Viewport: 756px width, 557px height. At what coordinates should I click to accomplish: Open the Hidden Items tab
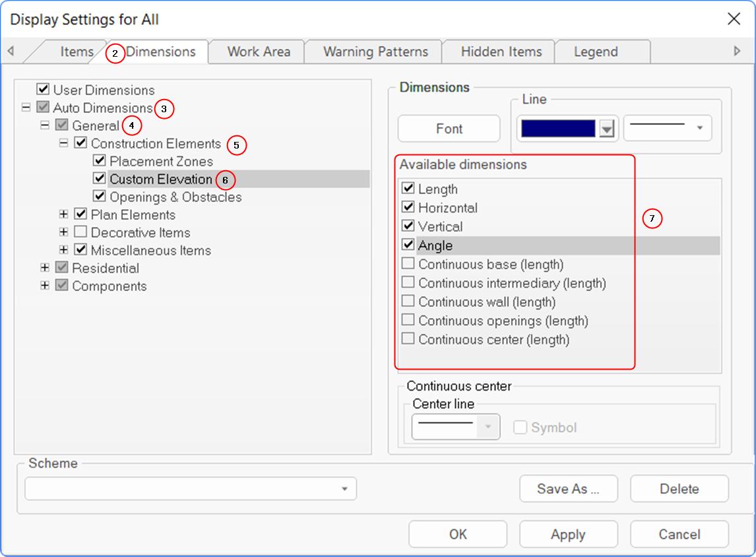[x=501, y=51]
